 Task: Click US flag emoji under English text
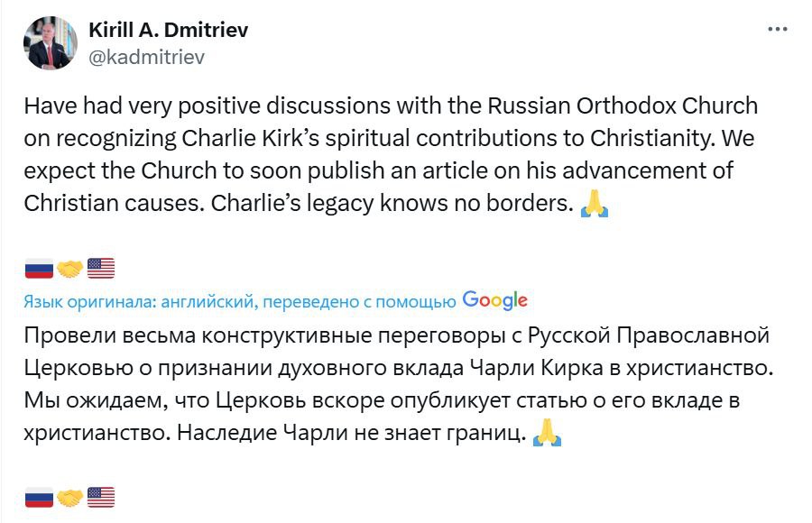pyautogui.click(x=101, y=268)
